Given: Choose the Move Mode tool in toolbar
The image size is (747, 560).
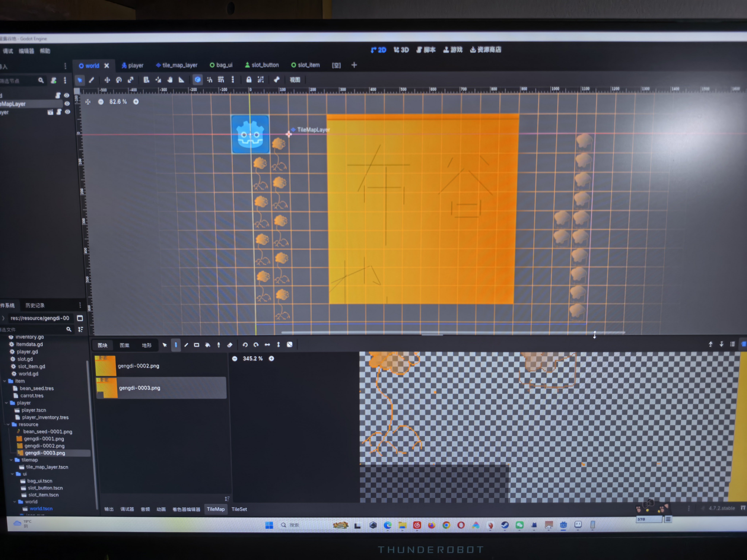Looking at the screenshot, I should pyautogui.click(x=107, y=80).
